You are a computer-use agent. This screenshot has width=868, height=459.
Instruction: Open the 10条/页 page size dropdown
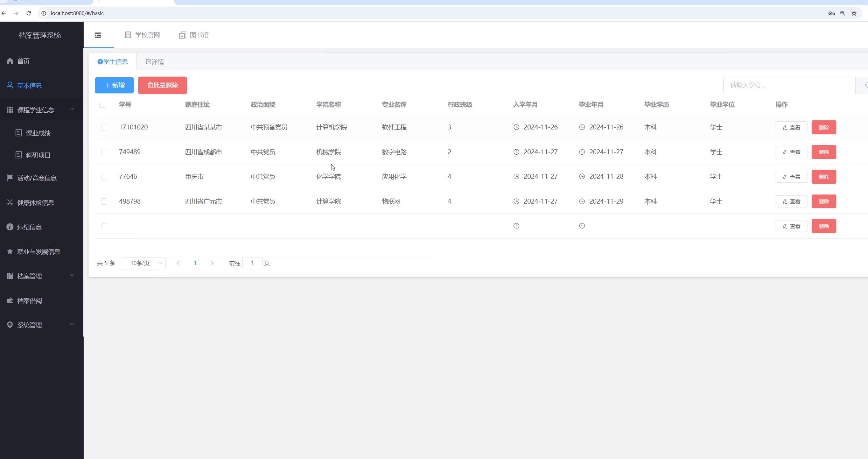pyautogui.click(x=144, y=263)
